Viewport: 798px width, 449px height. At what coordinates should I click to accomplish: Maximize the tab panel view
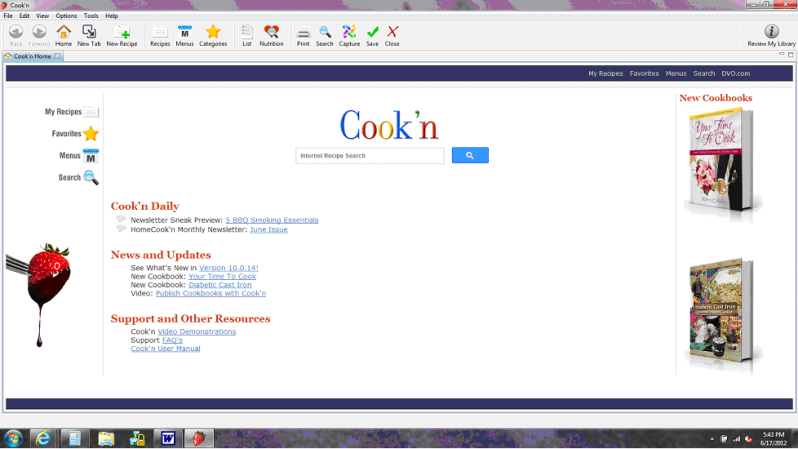point(791,54)
